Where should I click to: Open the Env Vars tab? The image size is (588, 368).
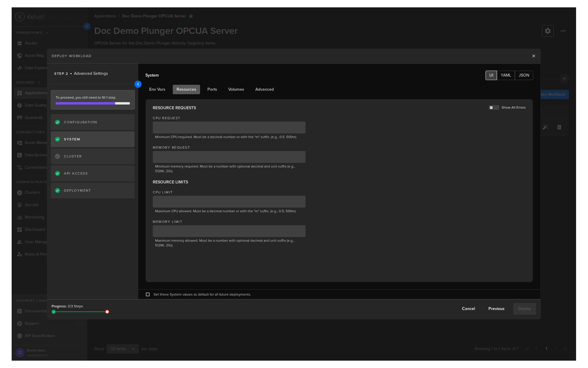pyautogui.click(x=157, y=90)
